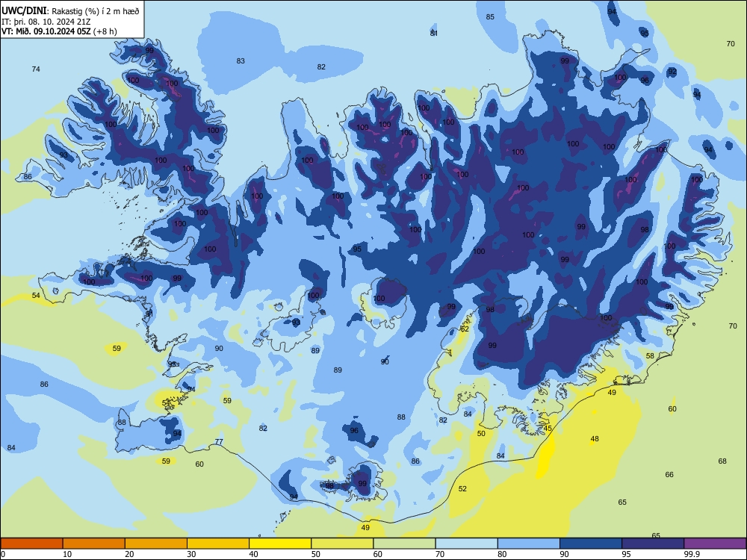Click the pale green 60–70 legend swatch
The width and height of the screenshot is (747, 560).
tap(404, 544)
